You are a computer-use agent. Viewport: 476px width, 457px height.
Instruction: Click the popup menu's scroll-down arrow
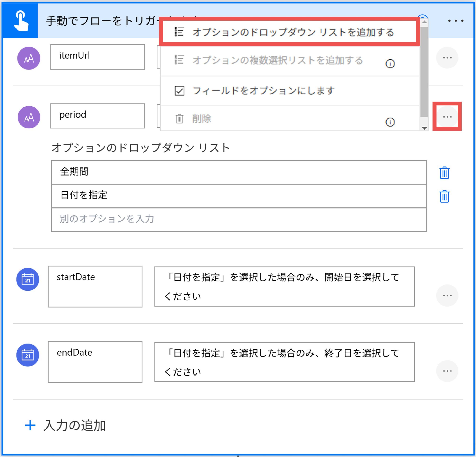tap(424, 128)
